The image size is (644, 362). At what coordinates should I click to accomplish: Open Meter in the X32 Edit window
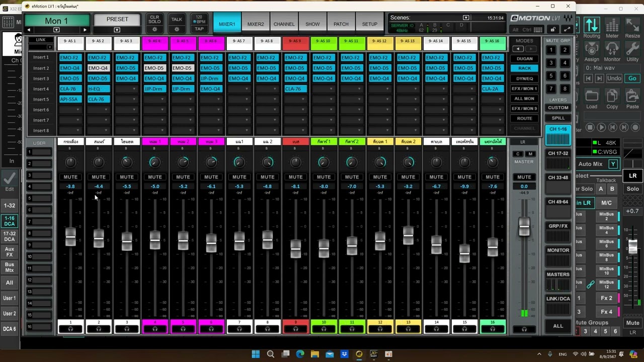click(x=612, y=28)
